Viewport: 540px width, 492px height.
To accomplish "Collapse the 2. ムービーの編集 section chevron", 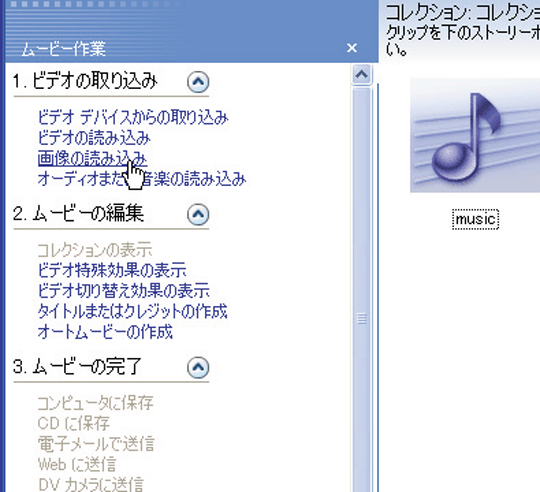I will (x=198, y=214).
